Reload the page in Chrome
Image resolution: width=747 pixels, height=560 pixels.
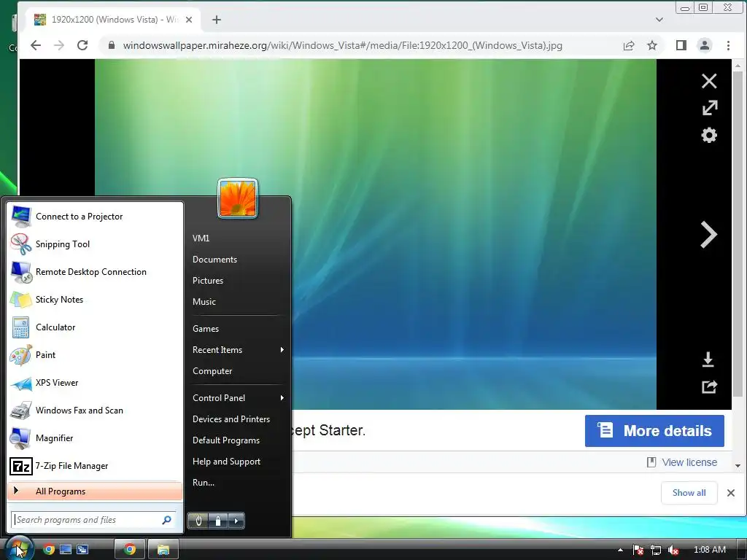tap(82, 45)
